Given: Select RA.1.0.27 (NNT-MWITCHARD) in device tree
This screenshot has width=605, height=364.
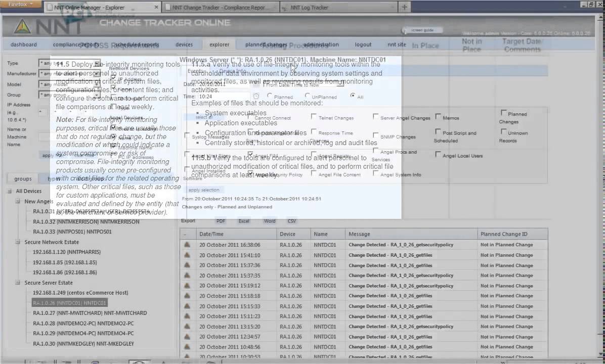Looking at the screenshot, I should point(90,313).
